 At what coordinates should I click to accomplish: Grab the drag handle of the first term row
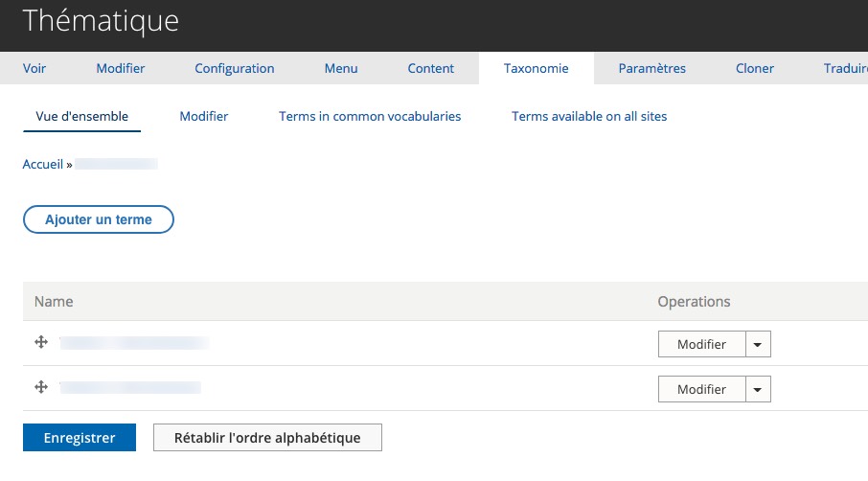point(41,342)
